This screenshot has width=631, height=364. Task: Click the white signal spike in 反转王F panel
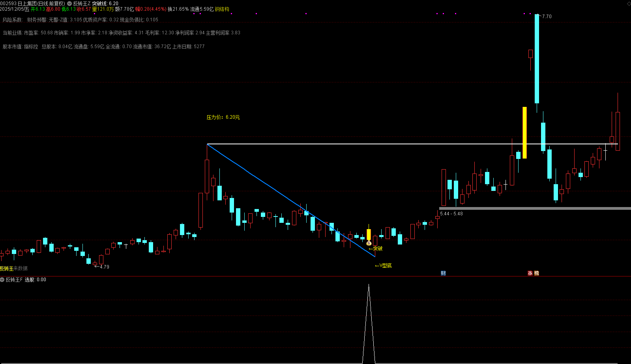pos(369,323)
